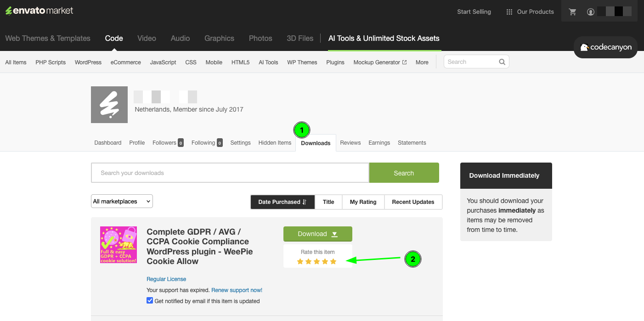Open the Graphics section

pyautogui.click(x=219, y=38)
